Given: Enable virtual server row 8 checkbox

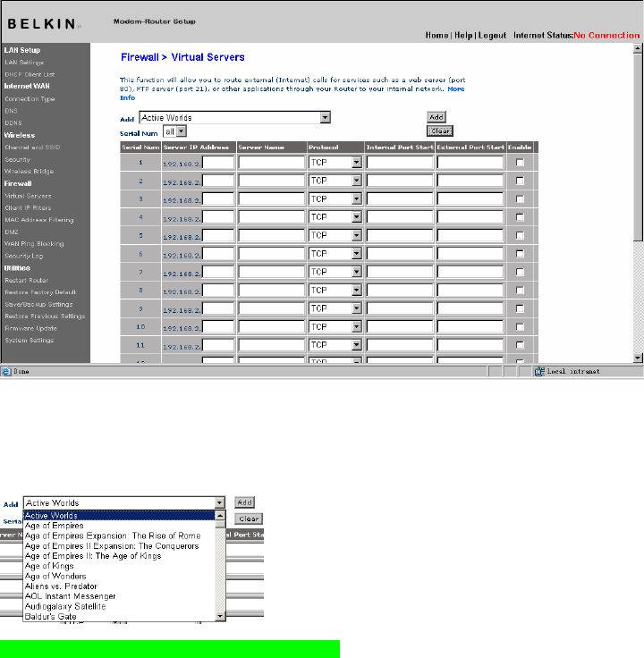Looking at the screenshot, I should [520, 291].
